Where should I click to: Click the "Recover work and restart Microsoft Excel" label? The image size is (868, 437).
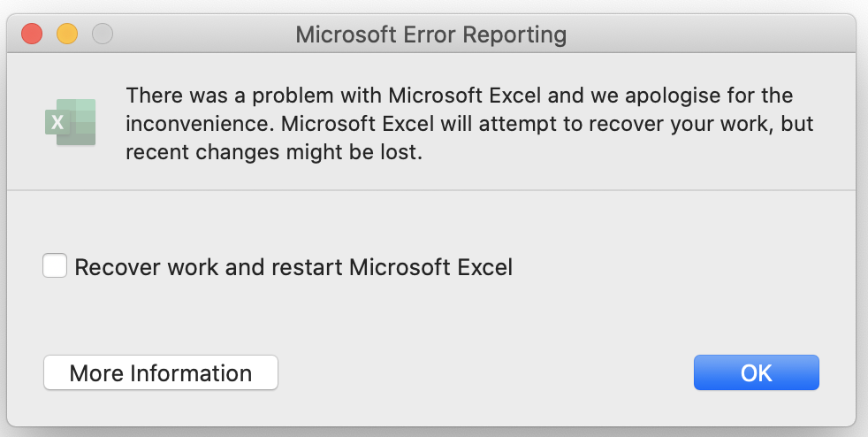293,266
